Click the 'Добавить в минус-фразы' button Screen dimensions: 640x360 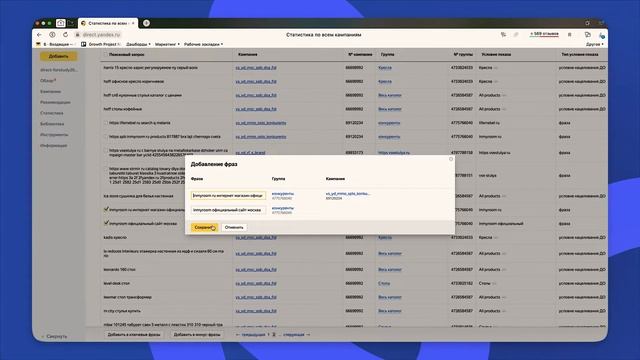coord(197,334)
